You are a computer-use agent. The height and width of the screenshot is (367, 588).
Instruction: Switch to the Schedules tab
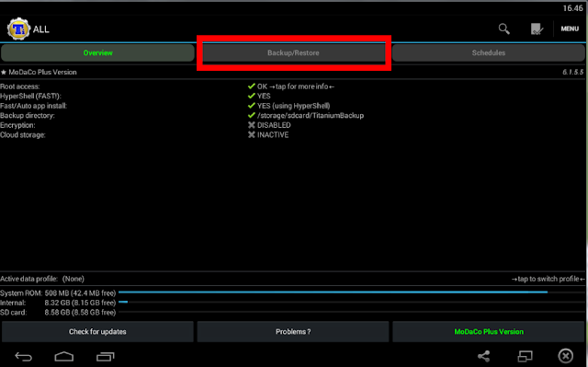489,53
